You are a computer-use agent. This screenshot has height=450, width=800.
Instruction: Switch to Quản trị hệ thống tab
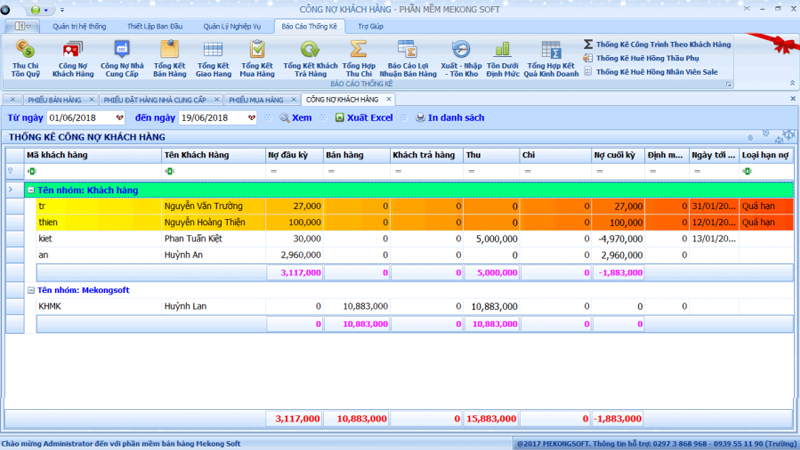[x=79, y=27]
